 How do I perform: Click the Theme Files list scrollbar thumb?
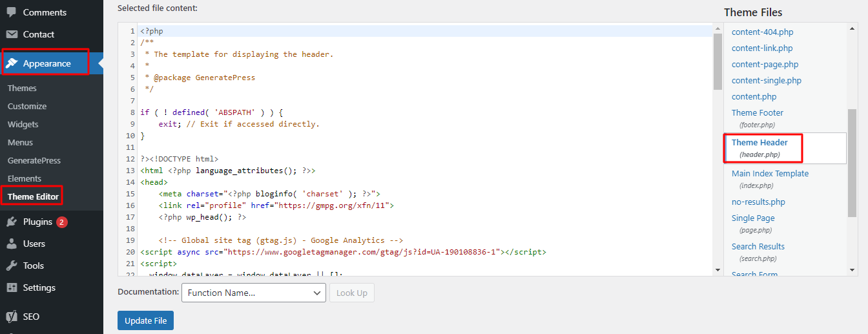click(x=852, y=162)
